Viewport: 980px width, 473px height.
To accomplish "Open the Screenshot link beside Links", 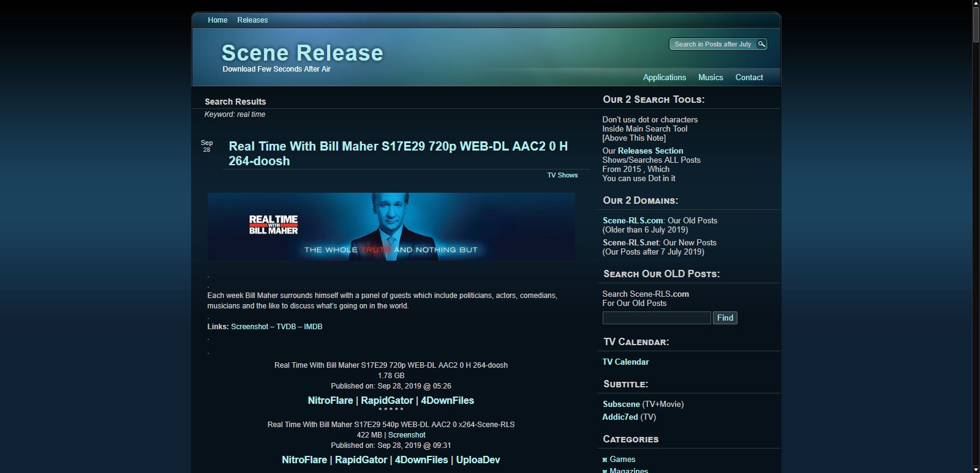I will 249,327.
